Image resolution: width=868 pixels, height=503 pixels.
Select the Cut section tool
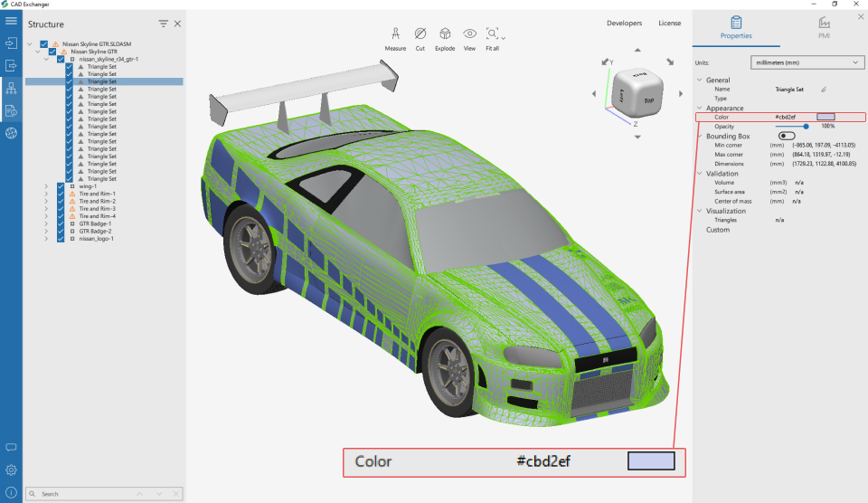[x=420, y=39]
